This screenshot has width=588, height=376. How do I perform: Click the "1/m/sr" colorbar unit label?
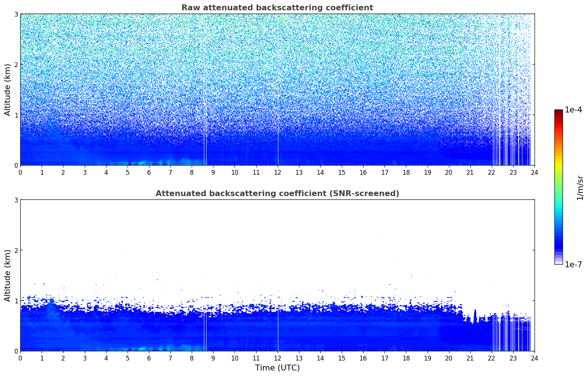point(580,188)
